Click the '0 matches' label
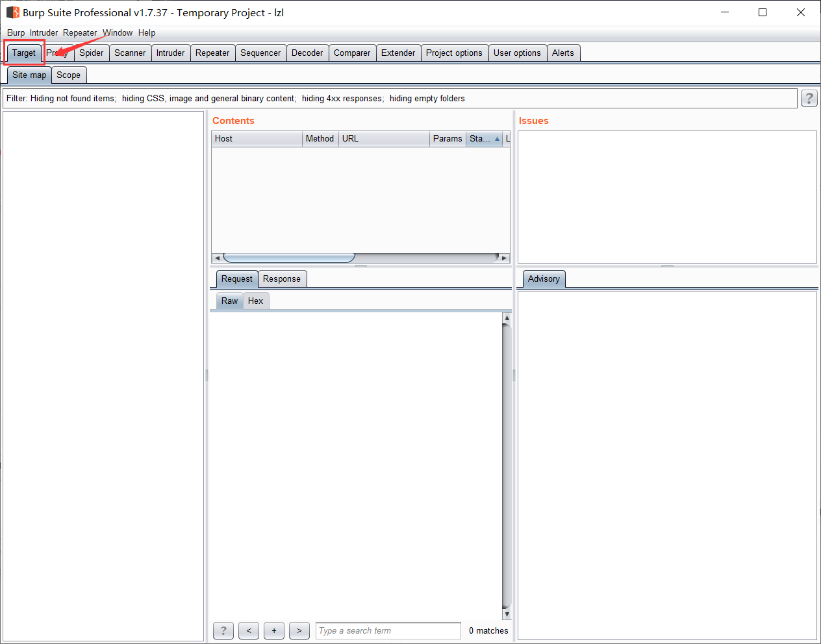 click(488, 630)
